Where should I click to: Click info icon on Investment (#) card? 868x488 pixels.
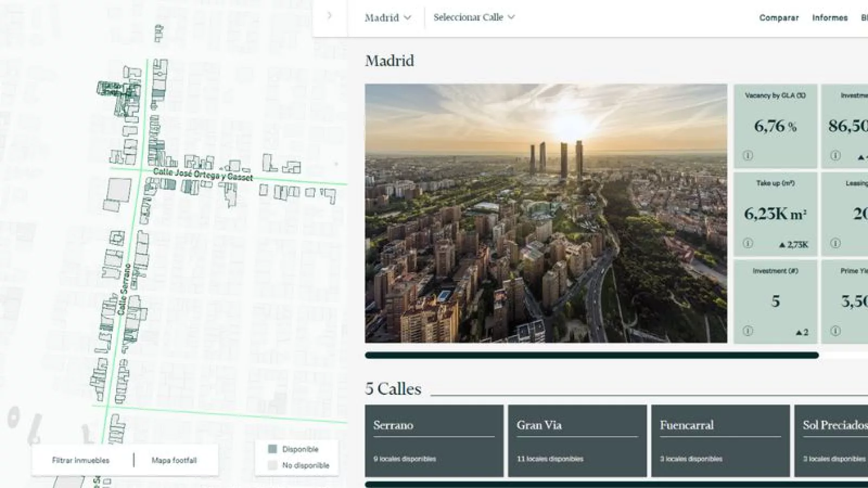tap(748, 331)
